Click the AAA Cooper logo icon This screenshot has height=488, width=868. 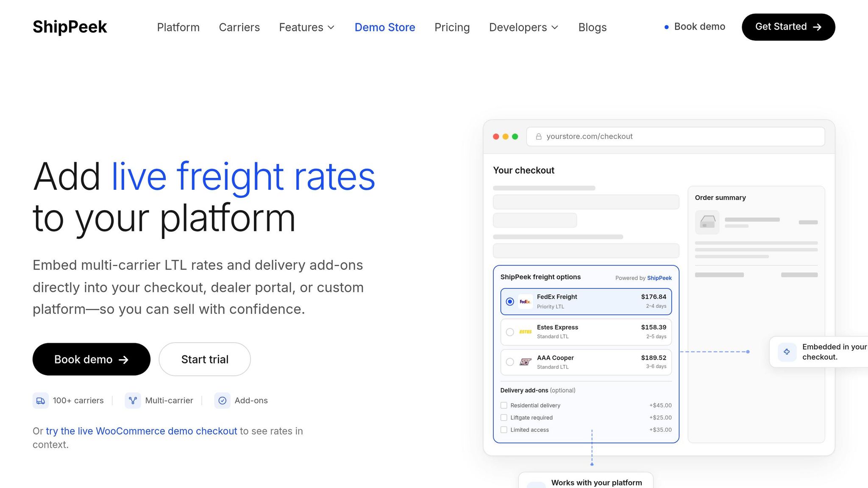[x=526, y=362]
